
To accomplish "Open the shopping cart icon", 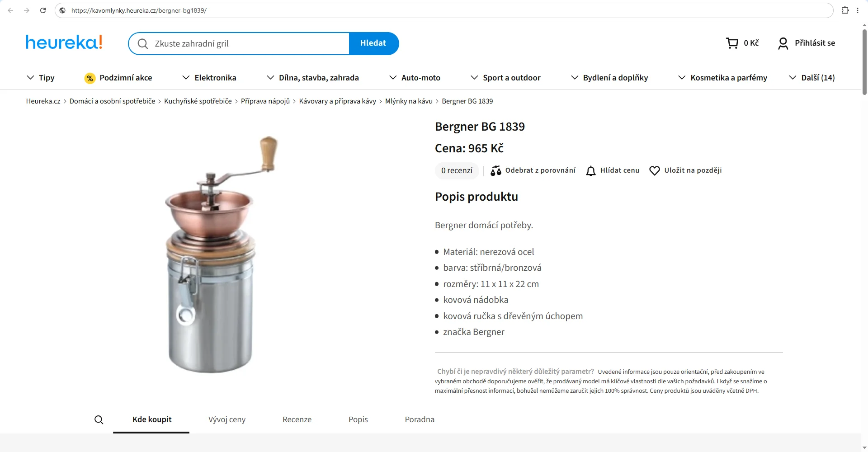I will pyautogui.click(x=732, y=43).
